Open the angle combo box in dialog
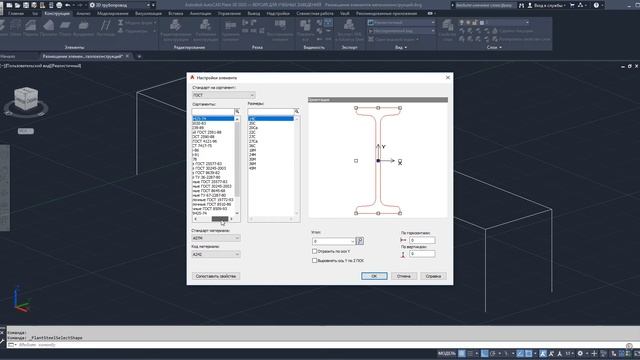The width and height of the screenshot is (640, 360). [x=333, y=241]
